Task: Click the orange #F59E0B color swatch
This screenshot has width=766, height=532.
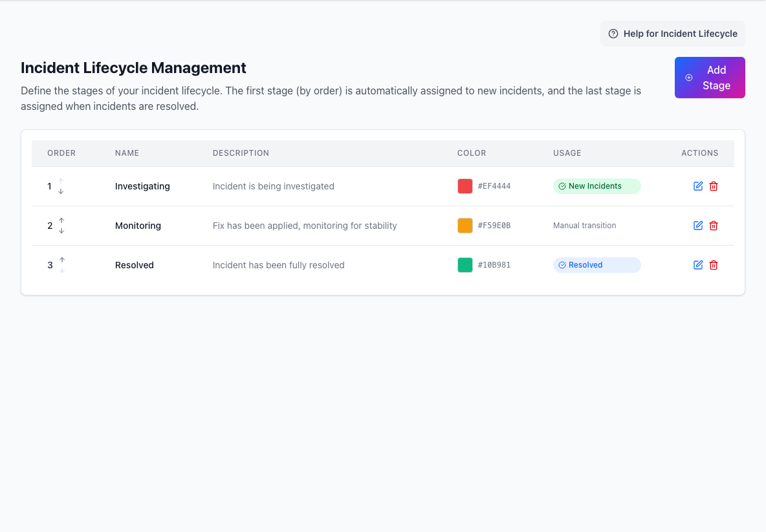Action: point(465,226)
